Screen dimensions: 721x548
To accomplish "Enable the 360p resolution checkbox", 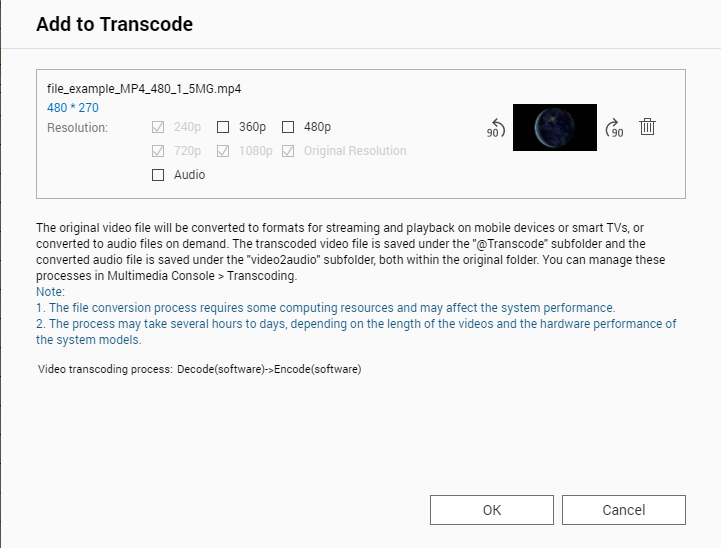I will pyautogui.click(x=223, y=127).
